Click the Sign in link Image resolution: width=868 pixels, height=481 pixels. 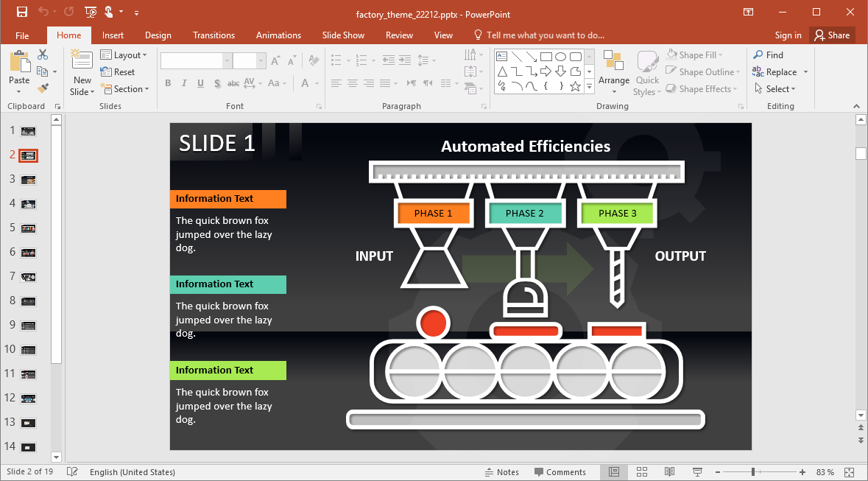click(787, 35)
